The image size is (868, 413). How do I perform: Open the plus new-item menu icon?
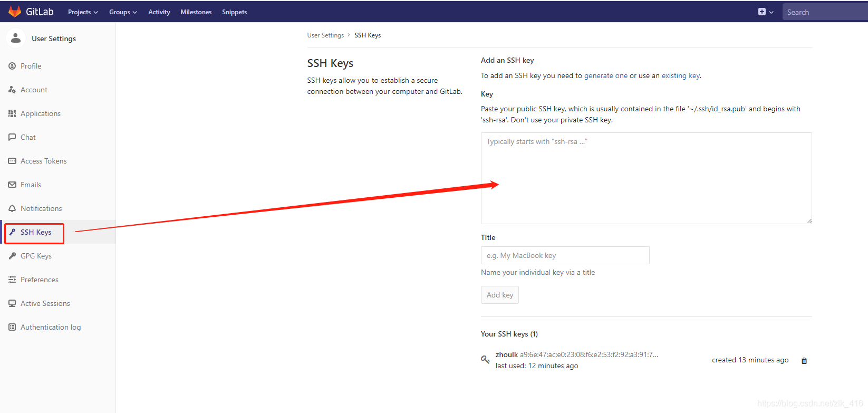762,12
